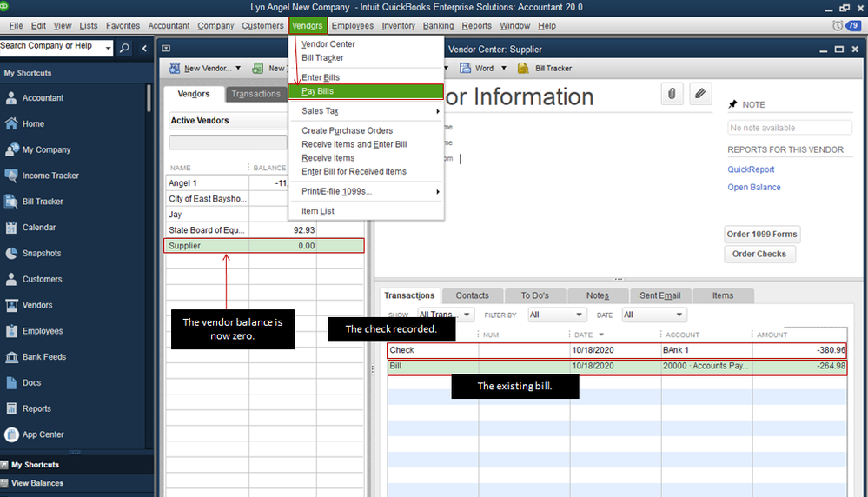The image size is (868, 497).
Task: Open the QuickReport link
Action: tap(751, 169)
